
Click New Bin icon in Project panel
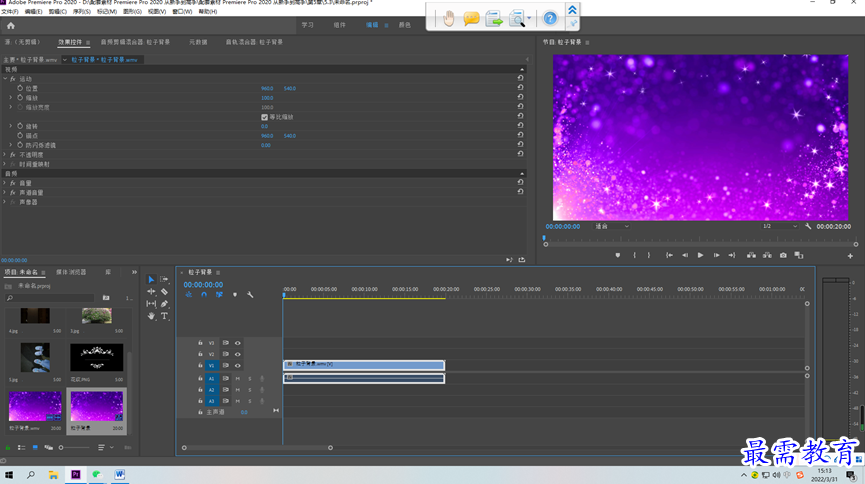click(x=106, y=298)
